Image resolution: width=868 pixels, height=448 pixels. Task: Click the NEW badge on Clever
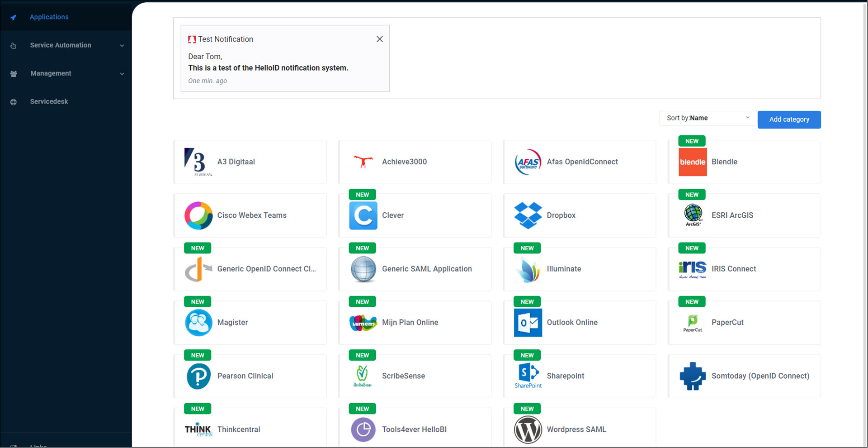363,195
